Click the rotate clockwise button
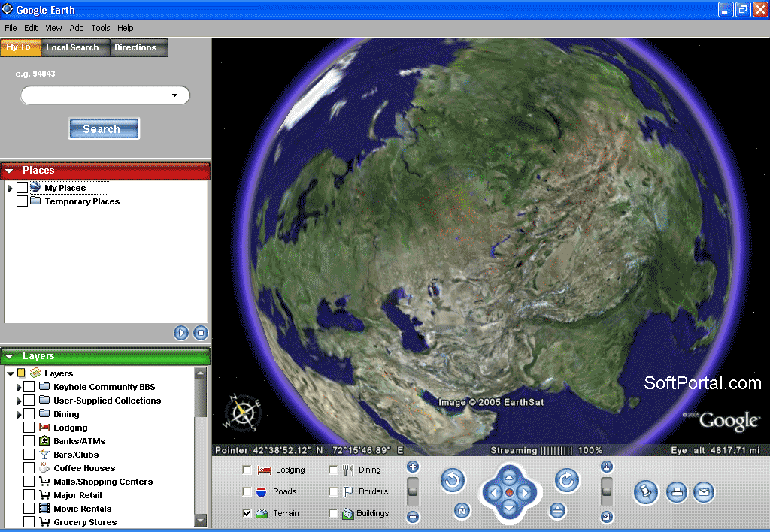 coord(567,480)
